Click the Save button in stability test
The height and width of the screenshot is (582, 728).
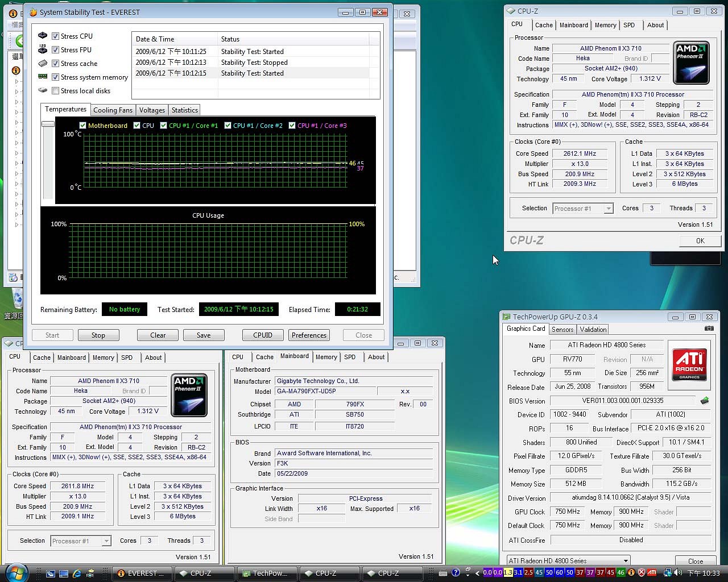point(204,335)
